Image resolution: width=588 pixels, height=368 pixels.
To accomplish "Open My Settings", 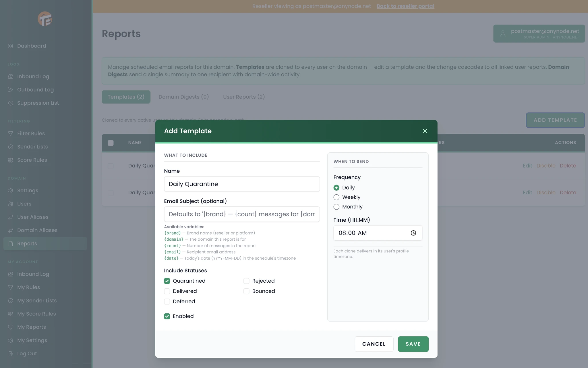I will (32, 340).
